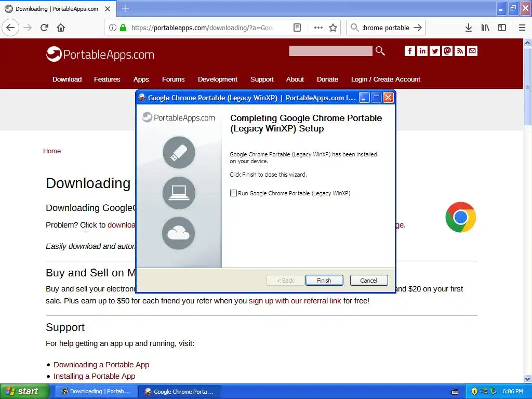This screenshot has width=532, height=399.
Task: Reload the page with the refresh icon
Action: [x=45, y=28]
